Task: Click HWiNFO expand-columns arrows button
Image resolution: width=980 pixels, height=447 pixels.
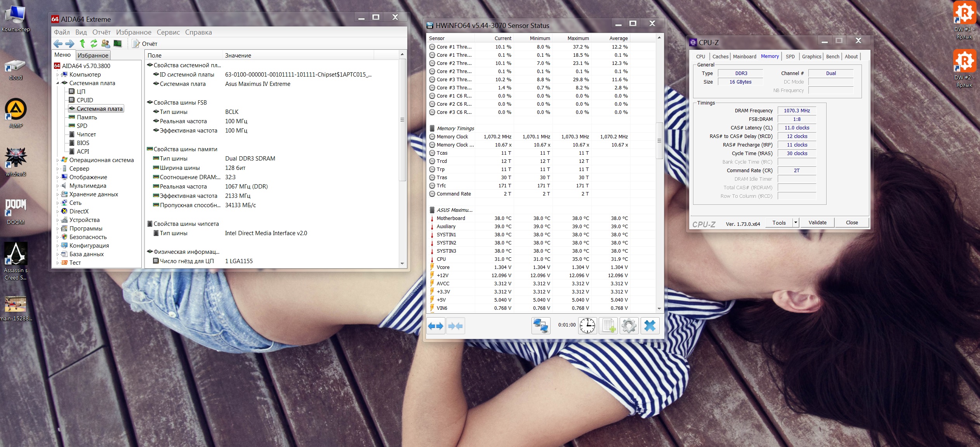Action: click(436, 326)
